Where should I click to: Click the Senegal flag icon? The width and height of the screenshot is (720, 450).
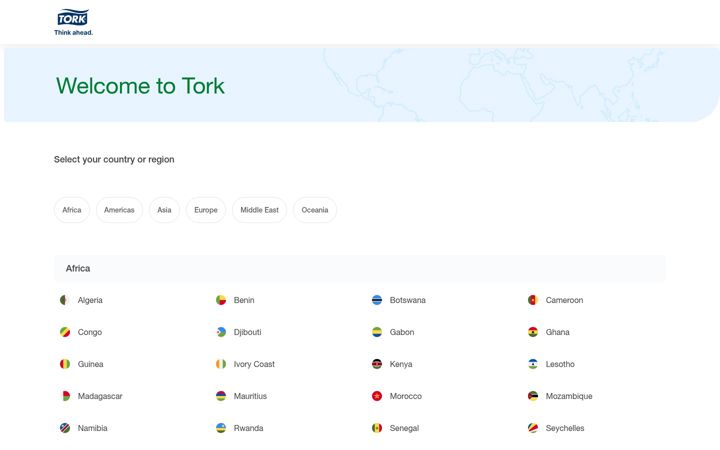[x=377, y=428]
